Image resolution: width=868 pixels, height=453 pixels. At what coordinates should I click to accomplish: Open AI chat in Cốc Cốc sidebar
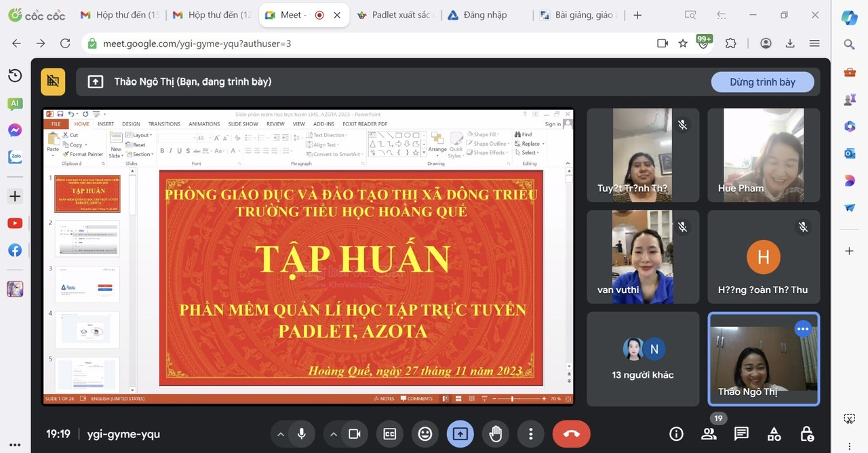coord(15,104)
